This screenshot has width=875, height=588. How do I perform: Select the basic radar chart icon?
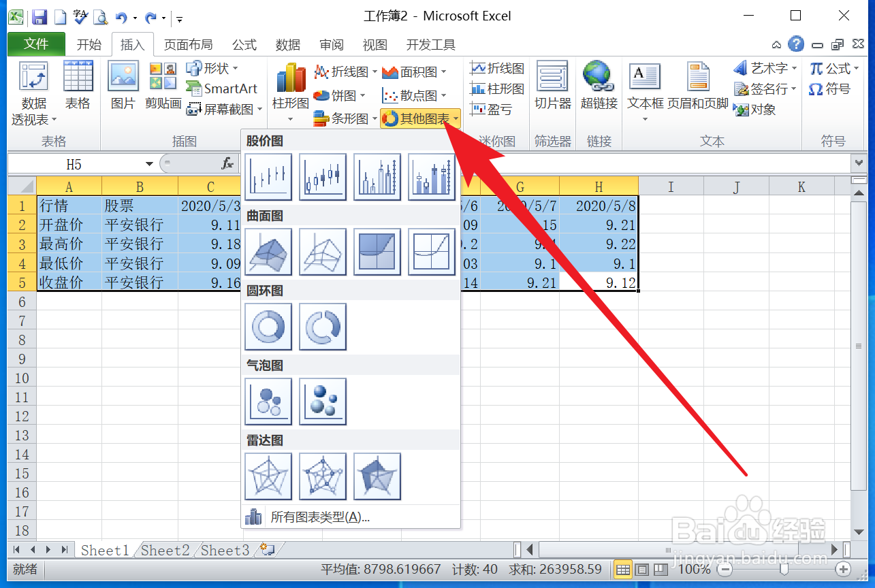coord(268,476)
